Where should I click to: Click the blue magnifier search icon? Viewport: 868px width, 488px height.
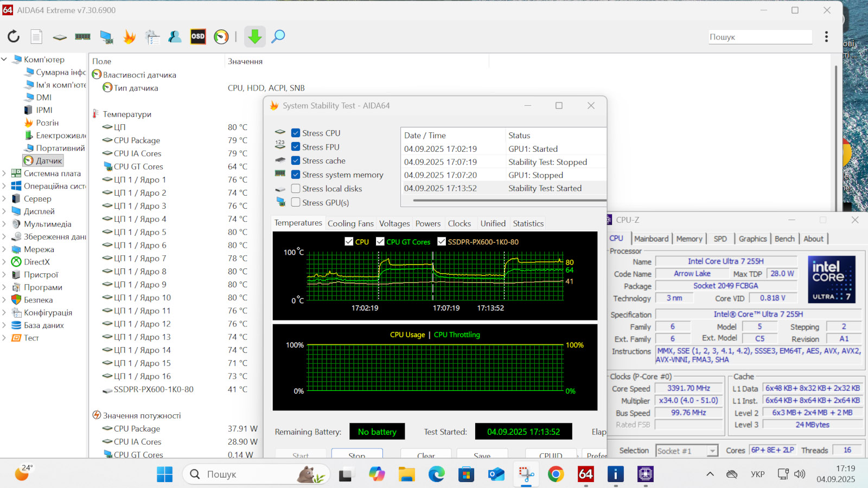[x=278, y=36]
